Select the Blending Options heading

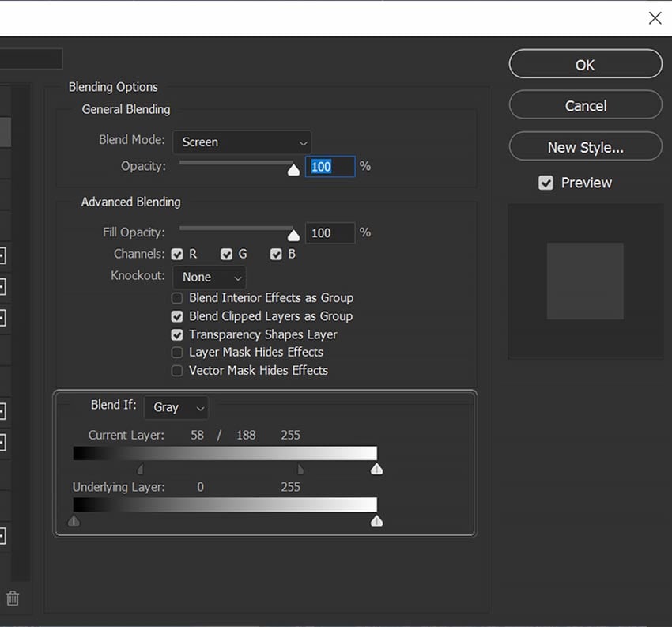click(x=113, y=87)
